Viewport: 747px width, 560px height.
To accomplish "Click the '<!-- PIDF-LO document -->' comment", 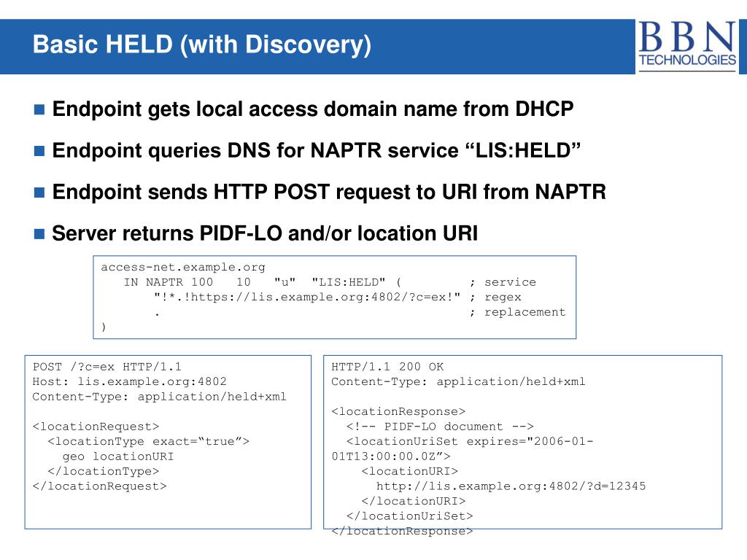I will [440, 427].
